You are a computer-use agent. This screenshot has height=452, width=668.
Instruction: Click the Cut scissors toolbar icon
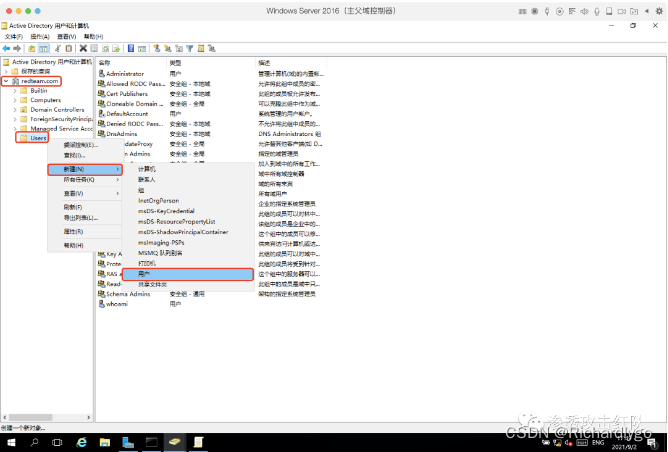coord(58,49)
